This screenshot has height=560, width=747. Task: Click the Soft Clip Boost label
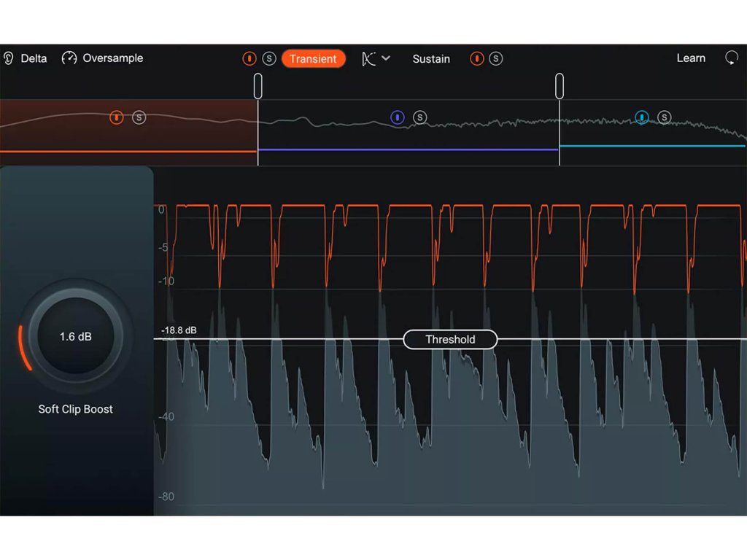pos(75,409)
